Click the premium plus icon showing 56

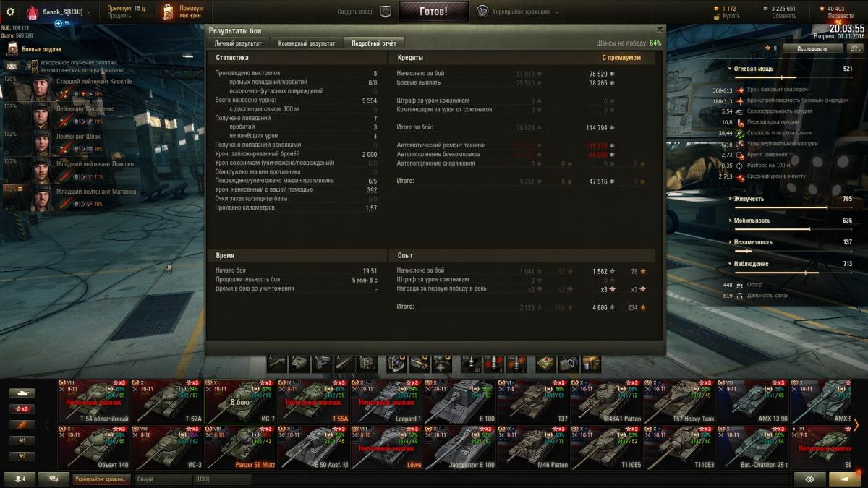59,23
